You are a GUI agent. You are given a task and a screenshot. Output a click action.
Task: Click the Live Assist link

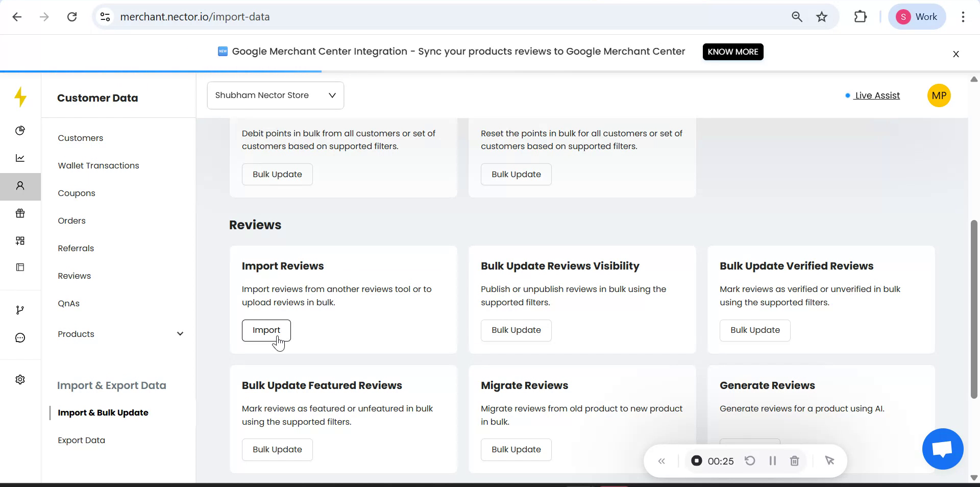tap(877, 95)
